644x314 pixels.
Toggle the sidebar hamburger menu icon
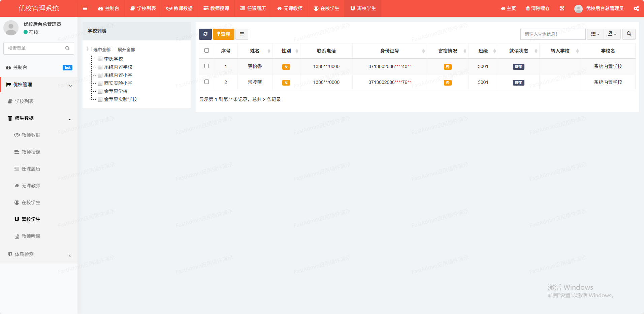pos(85,8)
